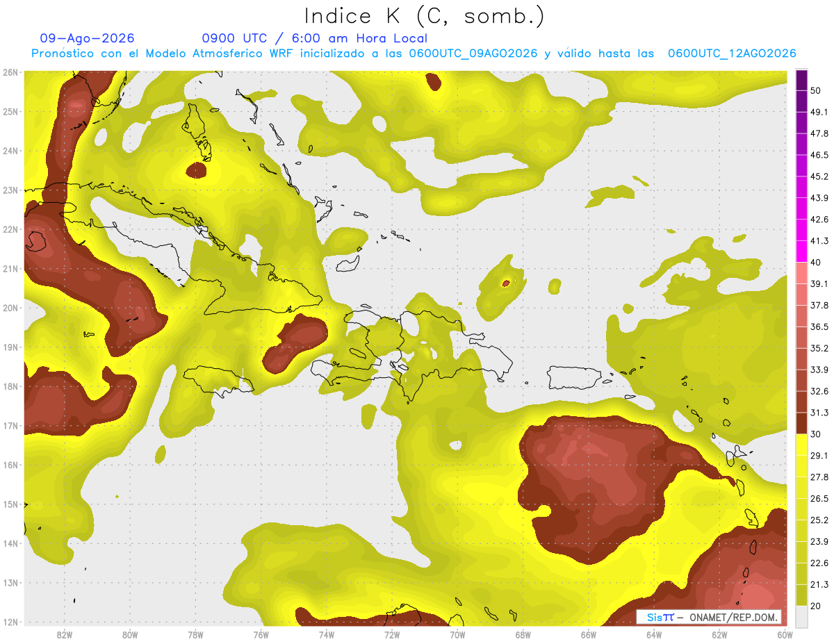This screenshot has width=834, height=644.
Task: Click the latitude label "23N"
Action: pos(10,190)
